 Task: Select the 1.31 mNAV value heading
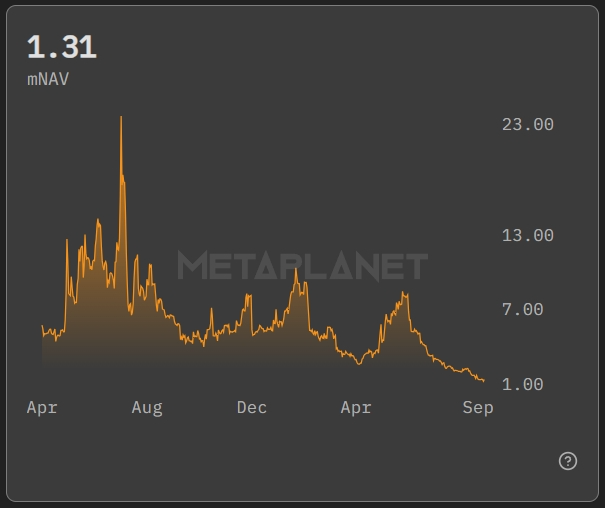tap(62, 47)
